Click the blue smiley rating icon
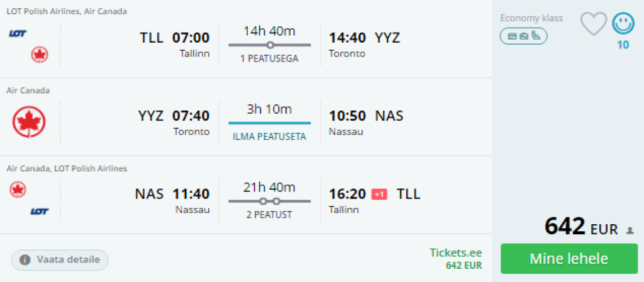Viewport: 644px width, 282px height. point(623,24)
